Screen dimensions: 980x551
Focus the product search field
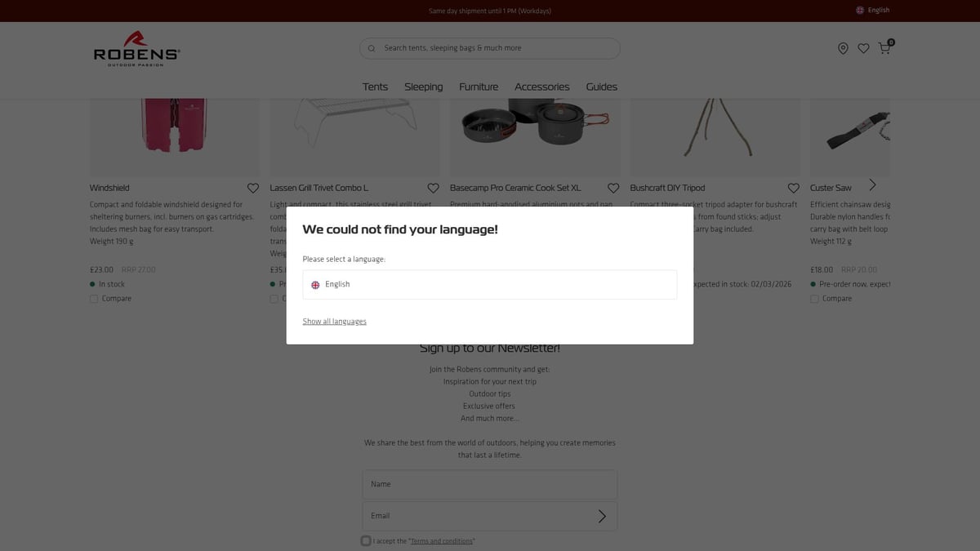[490, 48]
